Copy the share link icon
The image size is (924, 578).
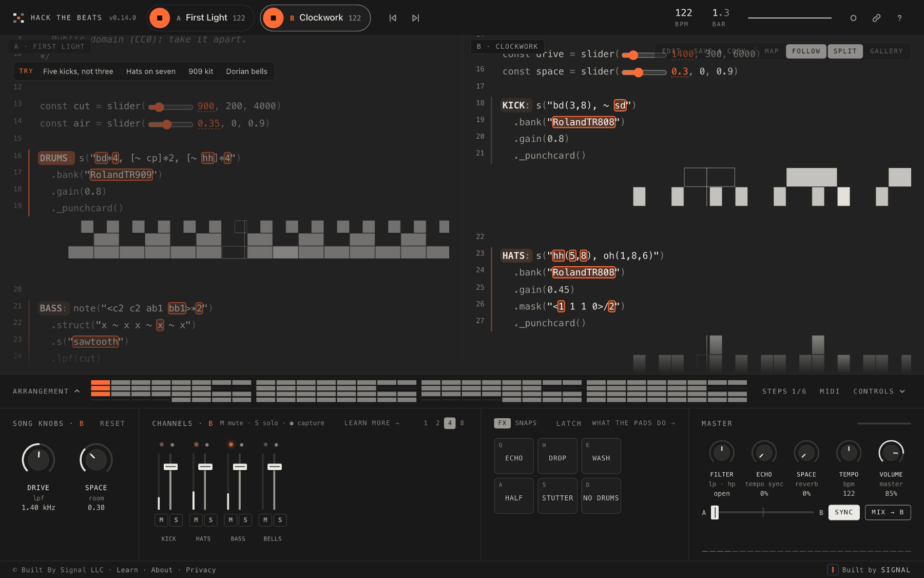pyautogui.click(x=876, y=18)
